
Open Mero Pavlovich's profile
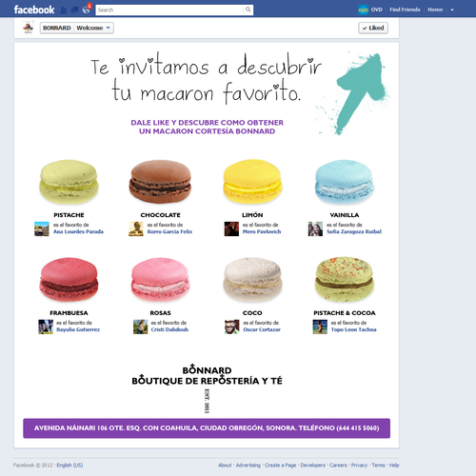[262, 231]
